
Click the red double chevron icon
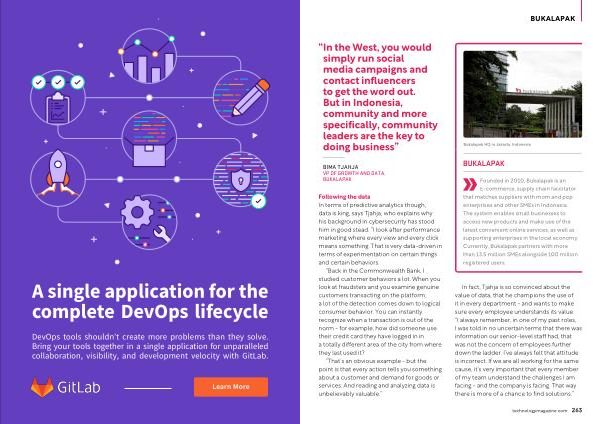pyautogui.click(x=470, y=184)
